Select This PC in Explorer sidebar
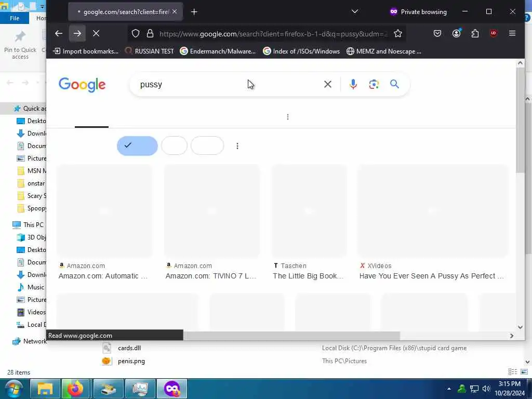 (29, 224)
